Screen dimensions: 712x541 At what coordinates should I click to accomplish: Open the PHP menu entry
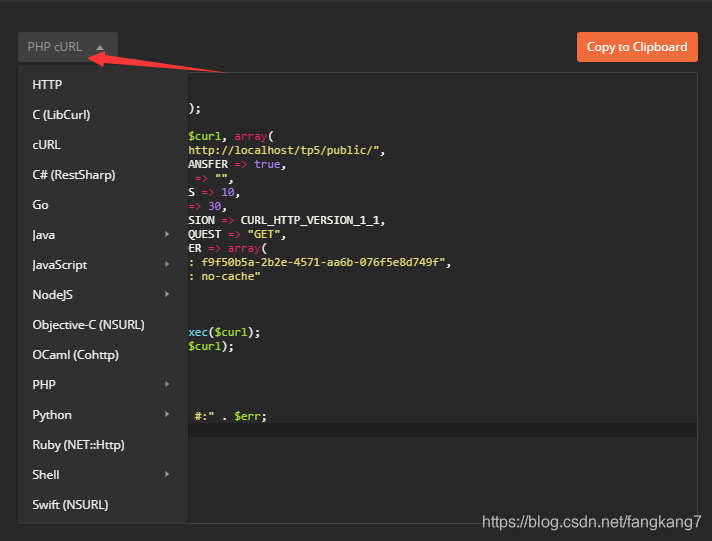pyautogui.click(x=103, y=385)
